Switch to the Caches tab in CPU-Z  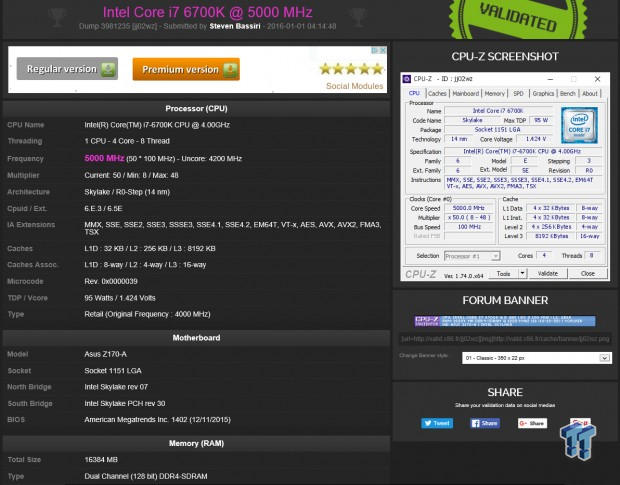pos(437,94)
